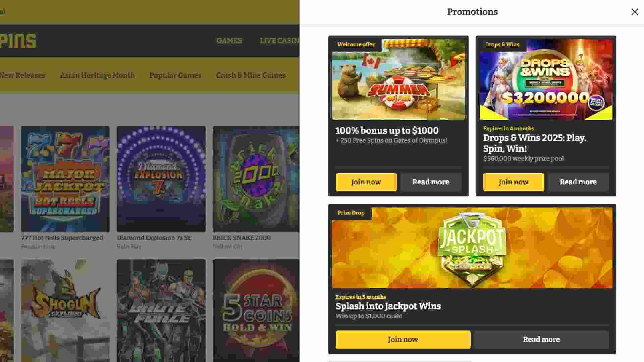Join the Splash into Jackpot Wins promotion
This screenshot has height=362, width=644.
pyautogui.click(x=403, y=340)
